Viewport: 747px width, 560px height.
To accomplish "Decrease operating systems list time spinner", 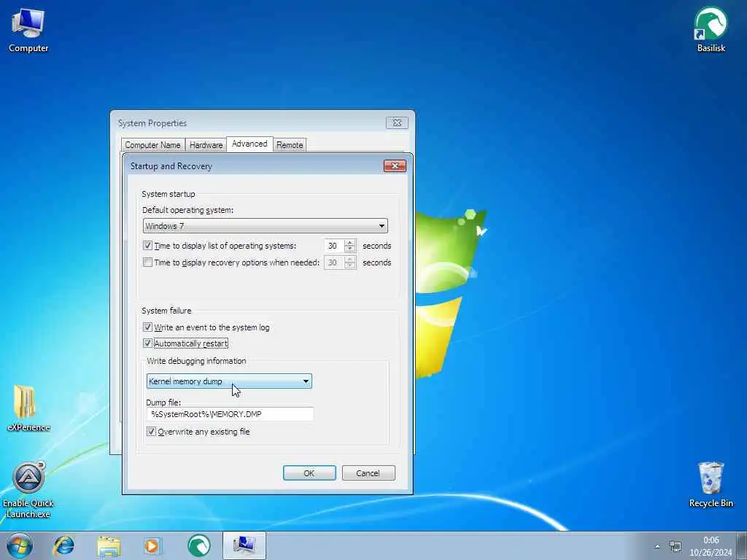I will 349,249.
